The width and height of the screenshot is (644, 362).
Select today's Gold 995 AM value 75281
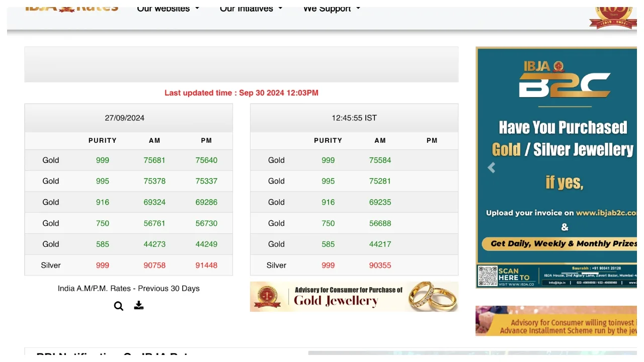tap(380, 181)
